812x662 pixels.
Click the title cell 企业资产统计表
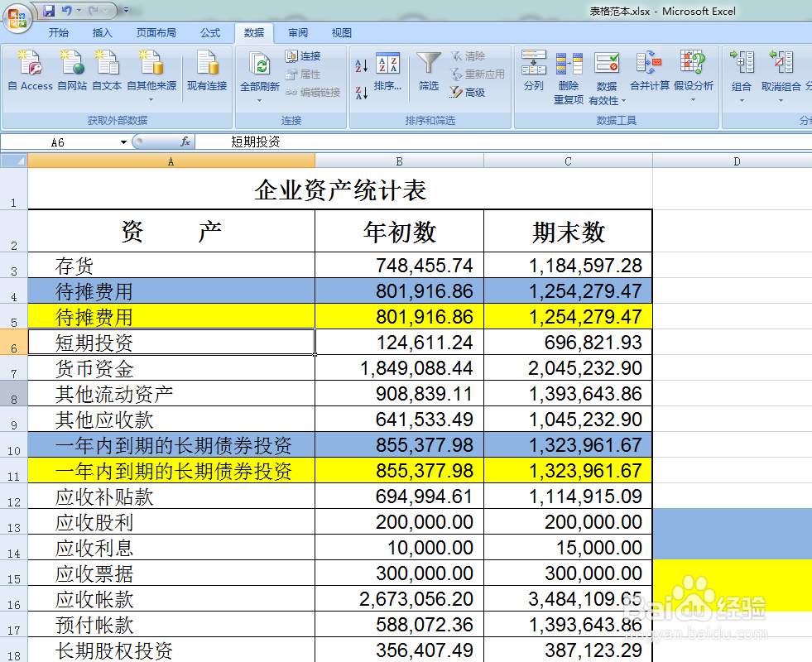pyautogui.click(x=340, y=189)
